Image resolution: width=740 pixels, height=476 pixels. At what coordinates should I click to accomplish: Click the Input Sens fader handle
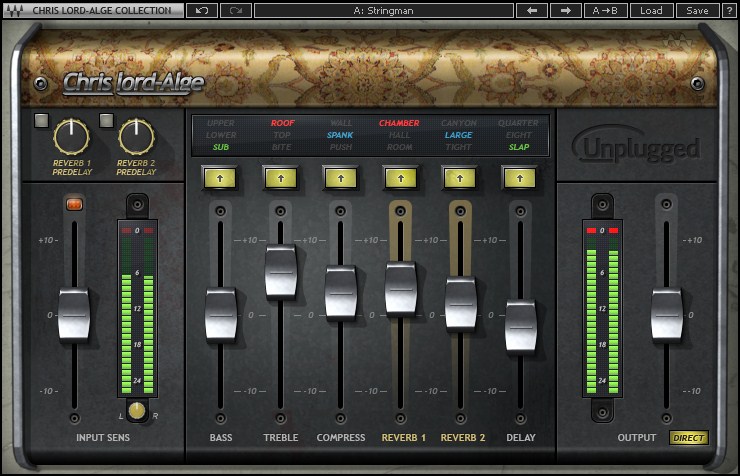pyautogui.click(x=74, y=314)
